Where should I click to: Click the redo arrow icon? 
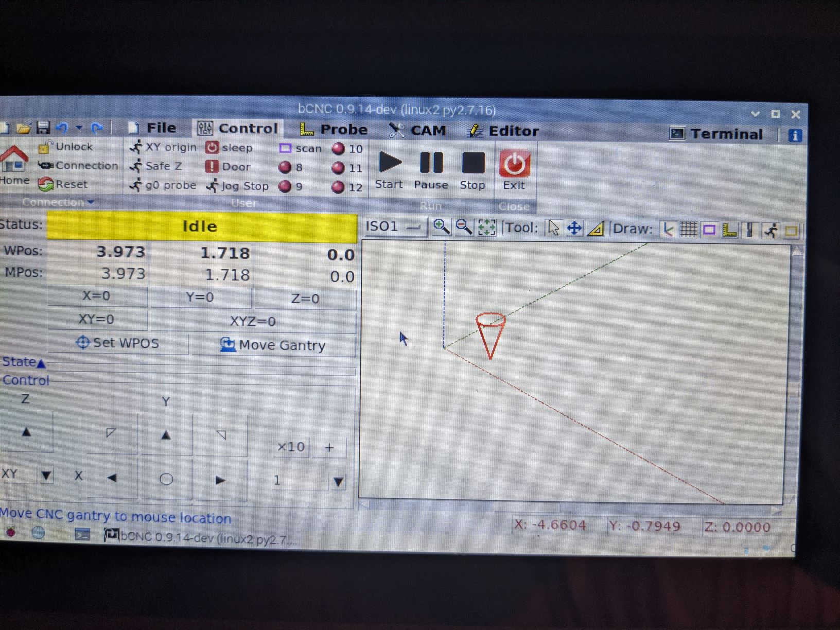tap(97, 128)
